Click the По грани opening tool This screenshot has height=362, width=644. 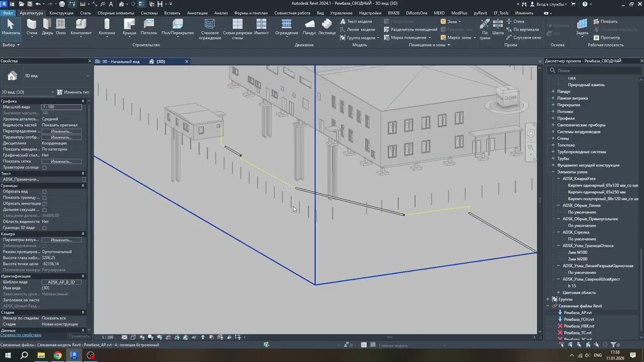[x=485, y=29]
